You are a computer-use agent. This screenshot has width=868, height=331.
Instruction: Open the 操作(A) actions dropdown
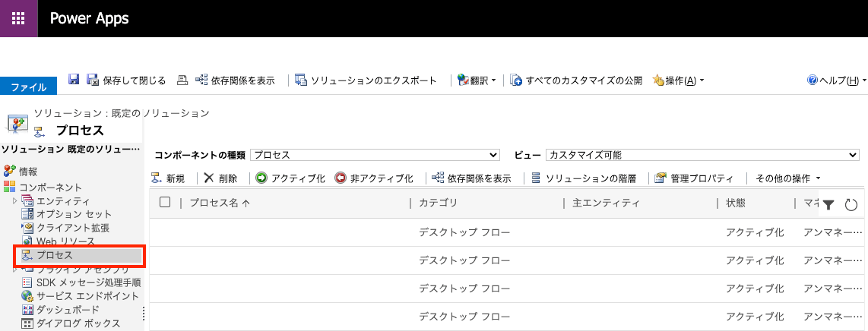point(679,80)
